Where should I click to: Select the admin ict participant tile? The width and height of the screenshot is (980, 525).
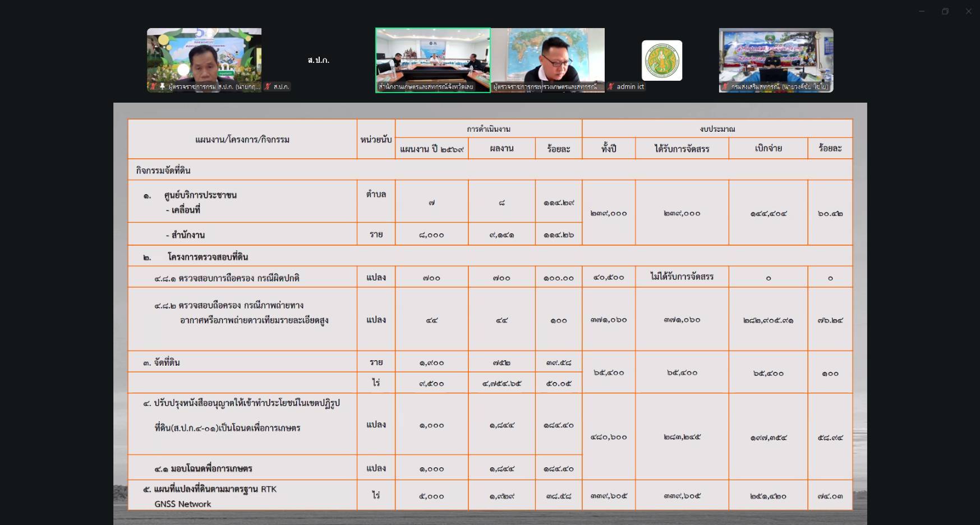point(662,60)
